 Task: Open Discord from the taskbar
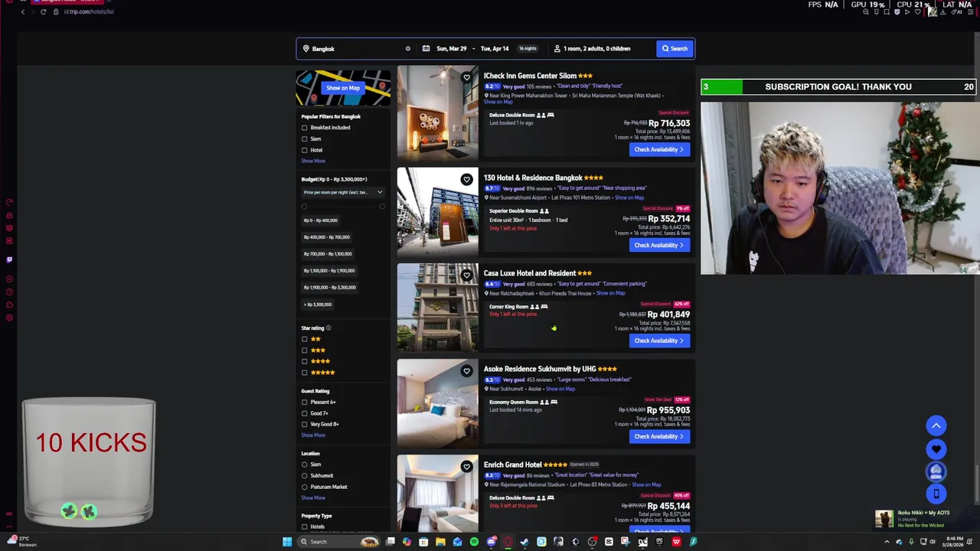492,542
